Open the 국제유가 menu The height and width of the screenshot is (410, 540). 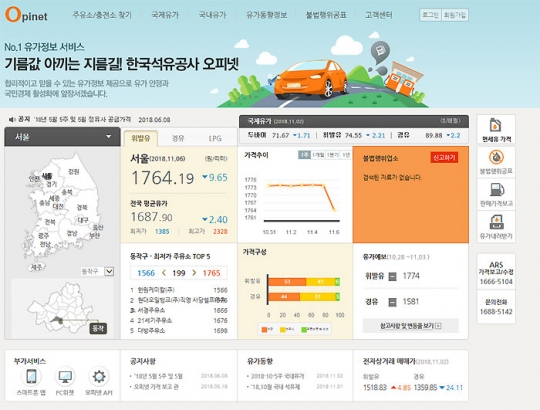coord(165,15)
